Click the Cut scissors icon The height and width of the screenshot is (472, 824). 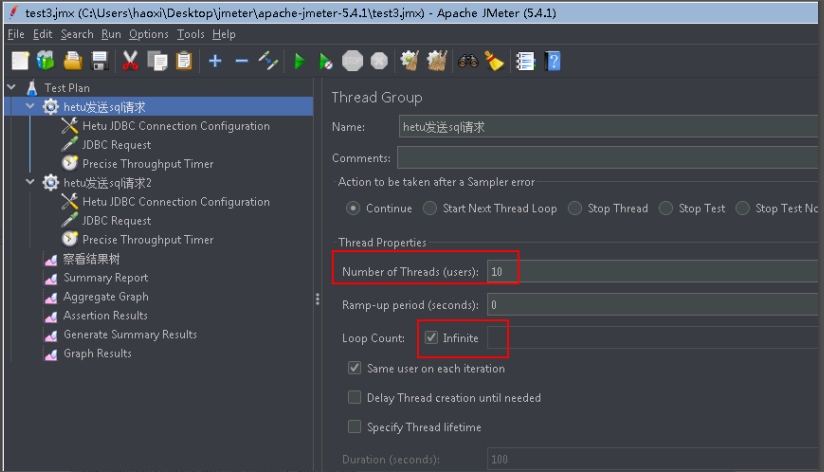click(130, 61)
